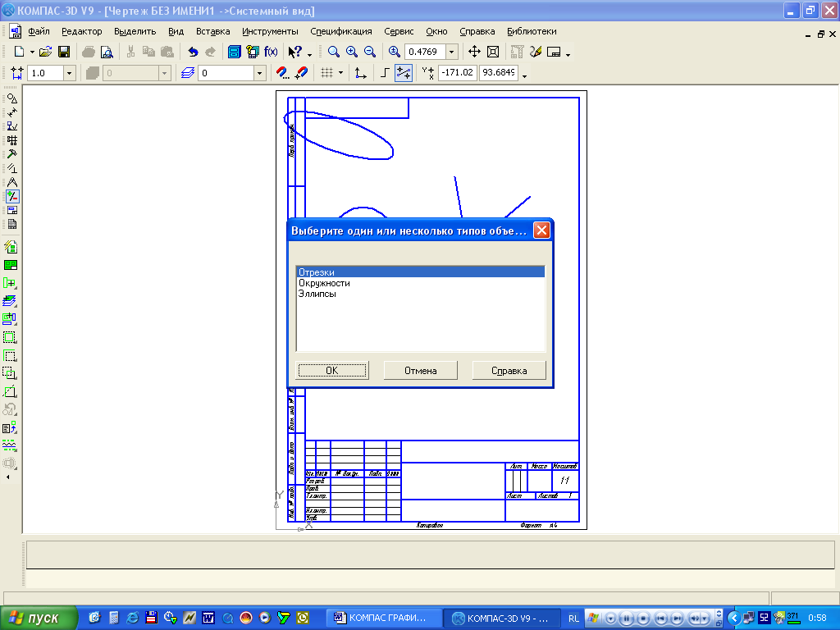This screenshot has height=630, width=840.
Task: Open the layer number 0 dropdown
Action: point(259,73)
